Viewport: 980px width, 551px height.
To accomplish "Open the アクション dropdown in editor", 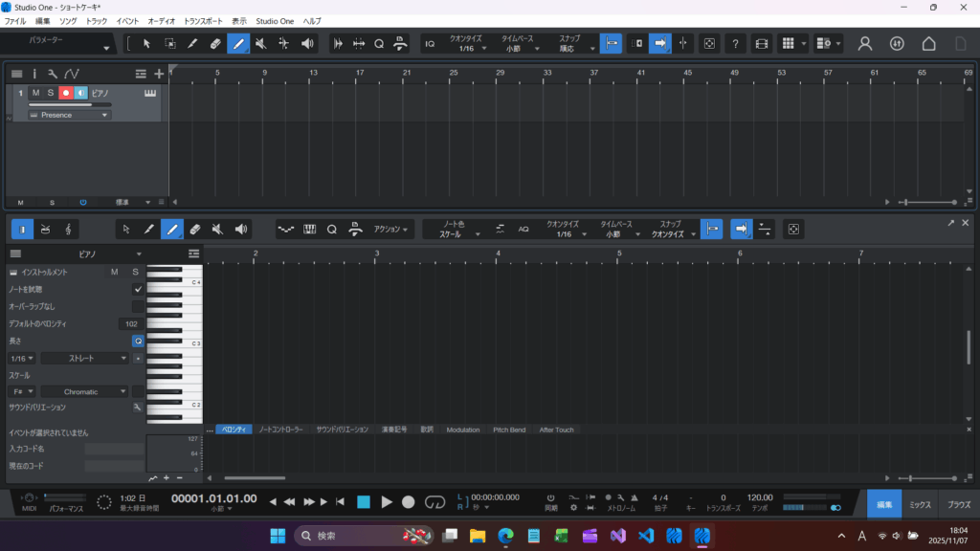I will (x=392, y=230).
